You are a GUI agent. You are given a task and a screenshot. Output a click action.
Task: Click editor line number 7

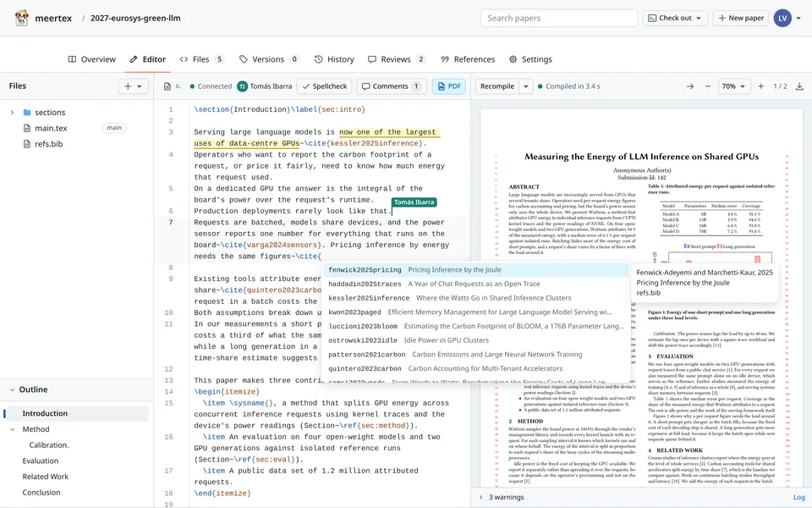coord(171,223)
